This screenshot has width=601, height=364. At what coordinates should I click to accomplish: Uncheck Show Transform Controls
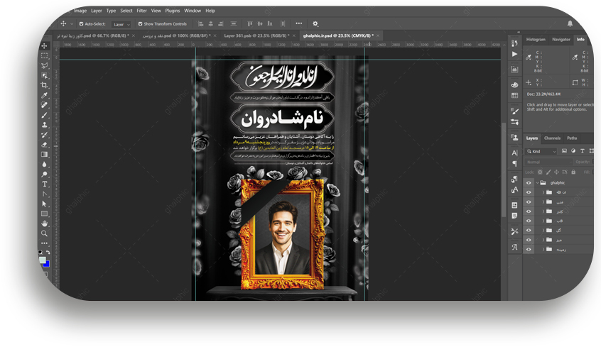(140, 23)
